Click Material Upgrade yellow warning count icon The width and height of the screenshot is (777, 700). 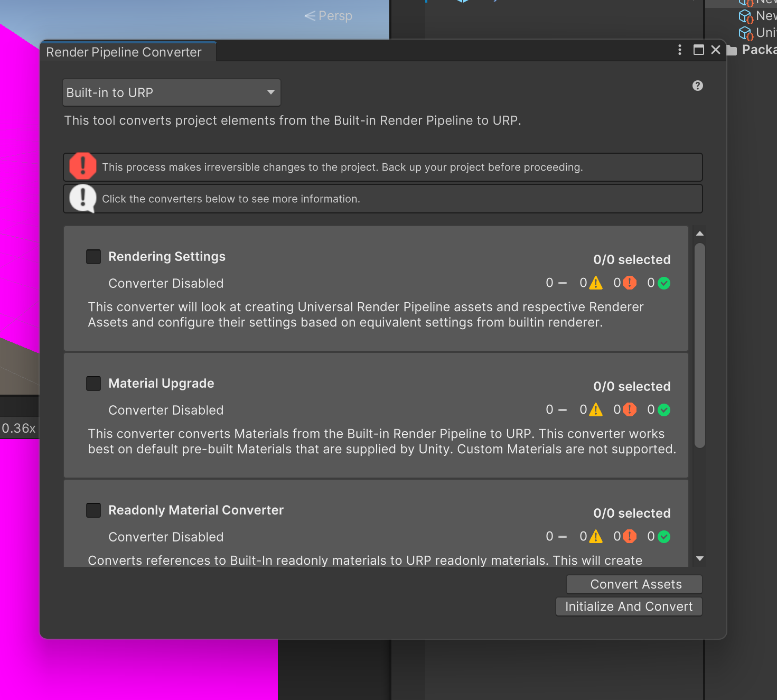point(596,410)
